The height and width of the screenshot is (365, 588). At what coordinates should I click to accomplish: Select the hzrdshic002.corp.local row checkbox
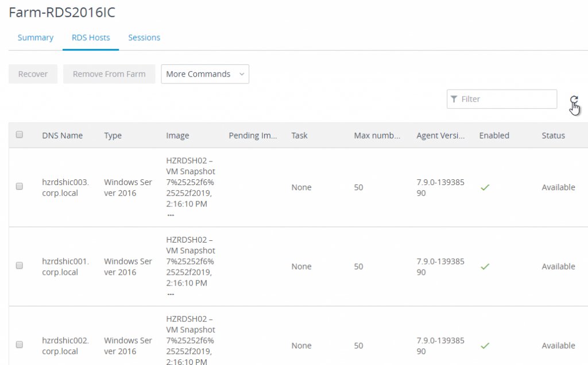19,344
